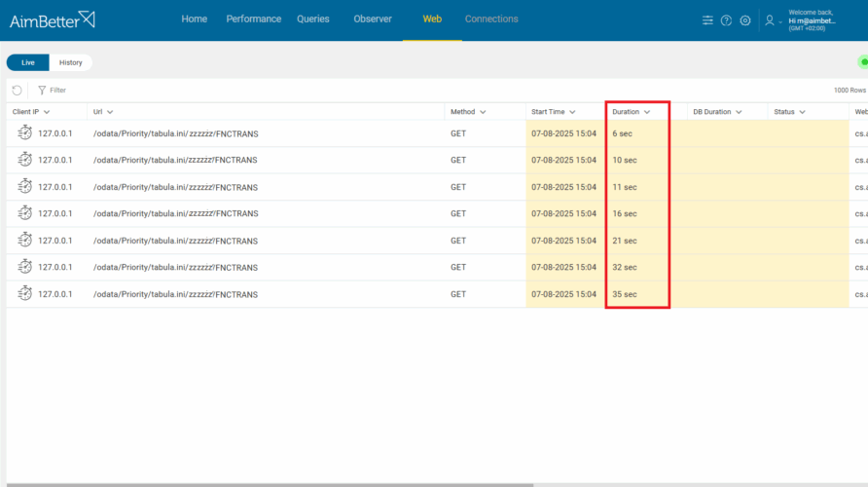Image resolution: width=868 pixels, height=487 pixels.
Task: Click the AimBetter logo
Action: (x=52, y=19)
